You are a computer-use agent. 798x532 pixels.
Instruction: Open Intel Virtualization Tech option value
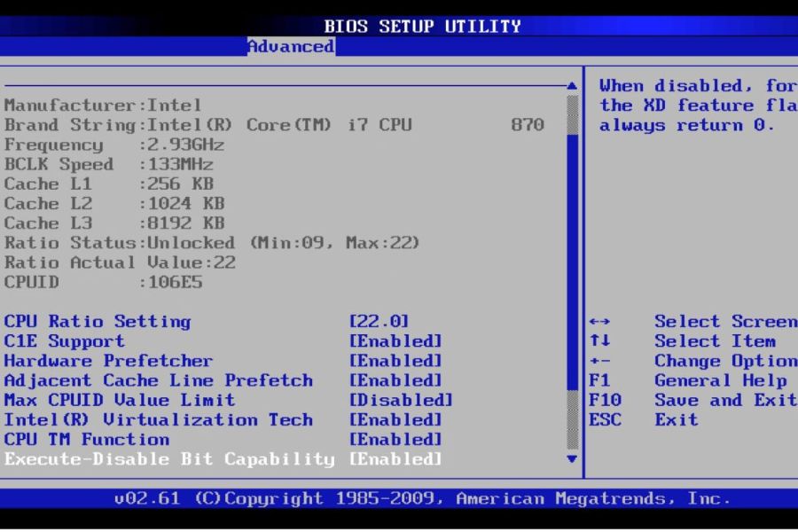click(395, 419)
